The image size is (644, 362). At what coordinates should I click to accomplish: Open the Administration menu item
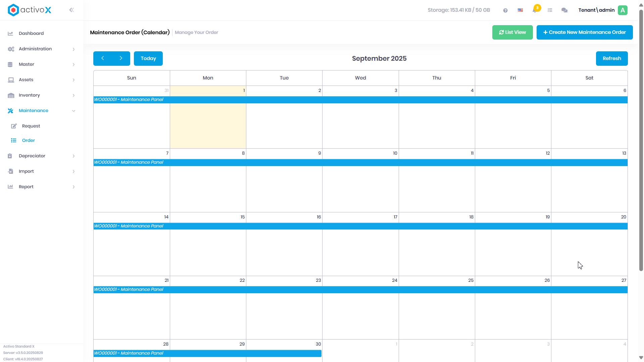[x=42, y=49]
